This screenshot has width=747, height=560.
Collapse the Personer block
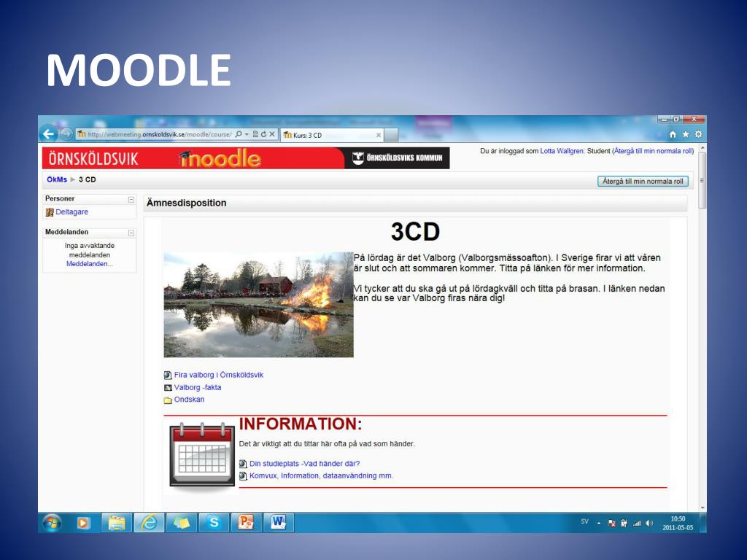[131, 200]
